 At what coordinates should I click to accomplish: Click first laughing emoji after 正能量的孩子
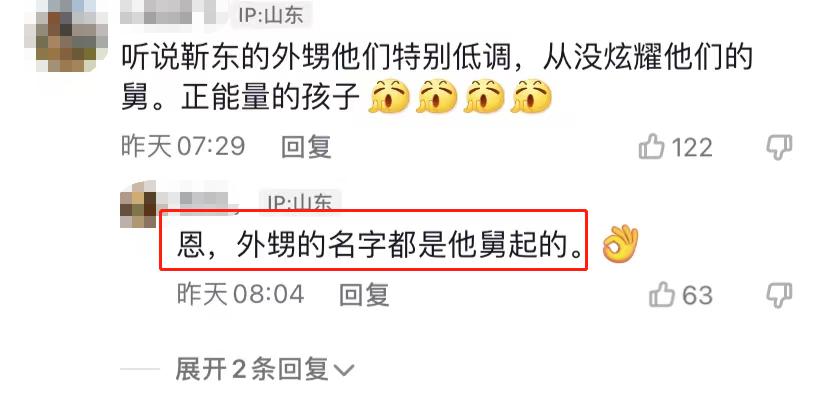pyautogui.click(x=389, y=96)
